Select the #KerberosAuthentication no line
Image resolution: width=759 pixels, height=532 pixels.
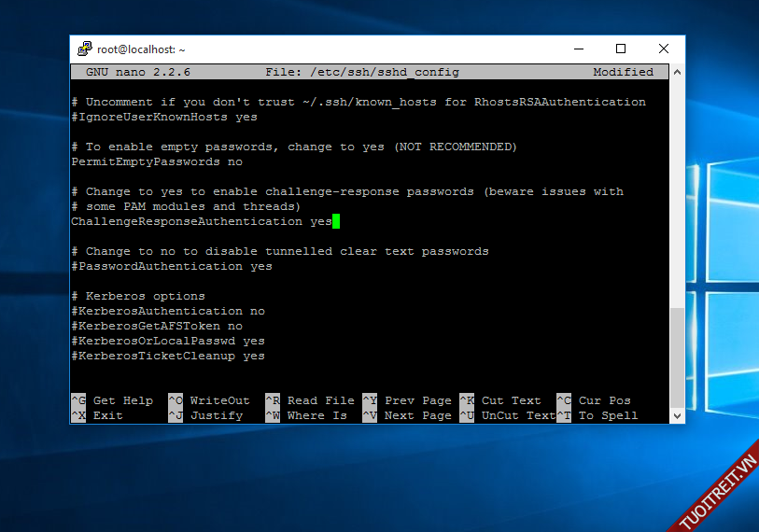tap(168, 311)
